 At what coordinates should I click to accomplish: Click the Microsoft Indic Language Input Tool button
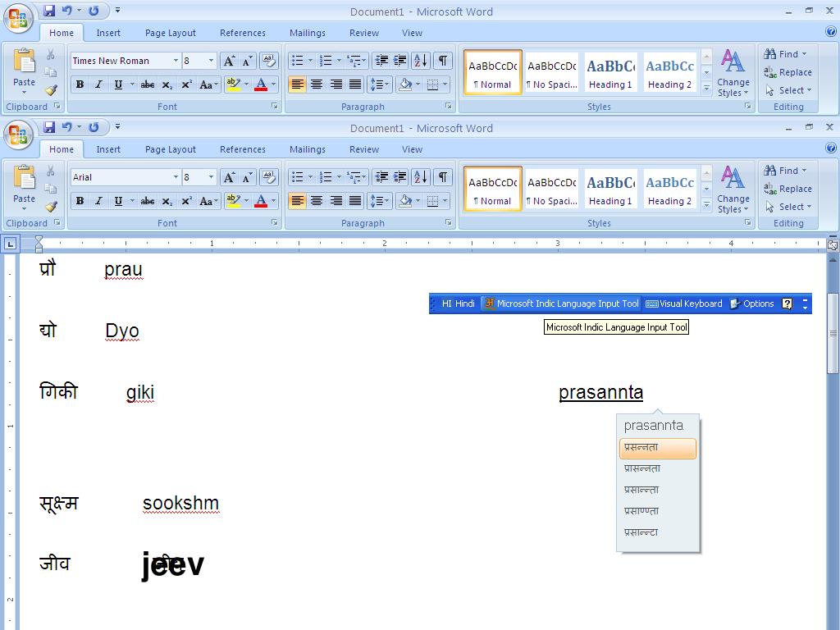tap(561, 304)
